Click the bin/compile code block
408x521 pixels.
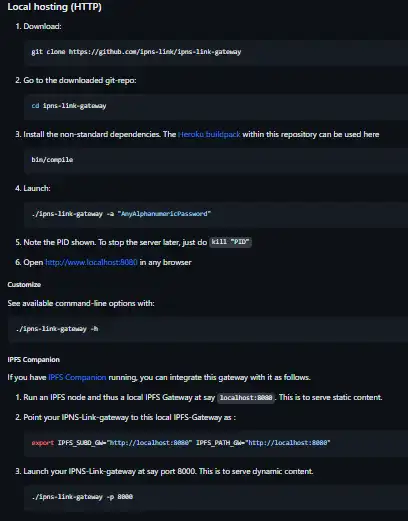click(216, 160)
